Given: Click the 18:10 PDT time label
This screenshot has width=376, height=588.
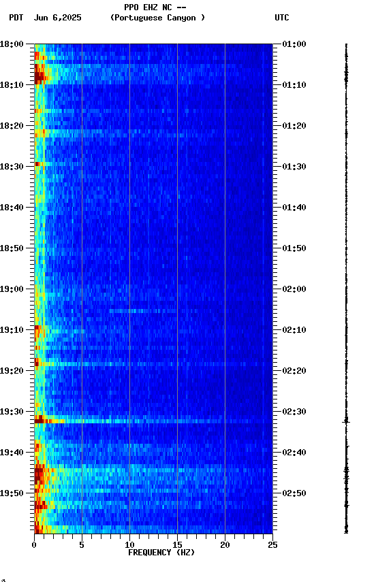Looking at the screenshot, I should click(x=12, y=85).
